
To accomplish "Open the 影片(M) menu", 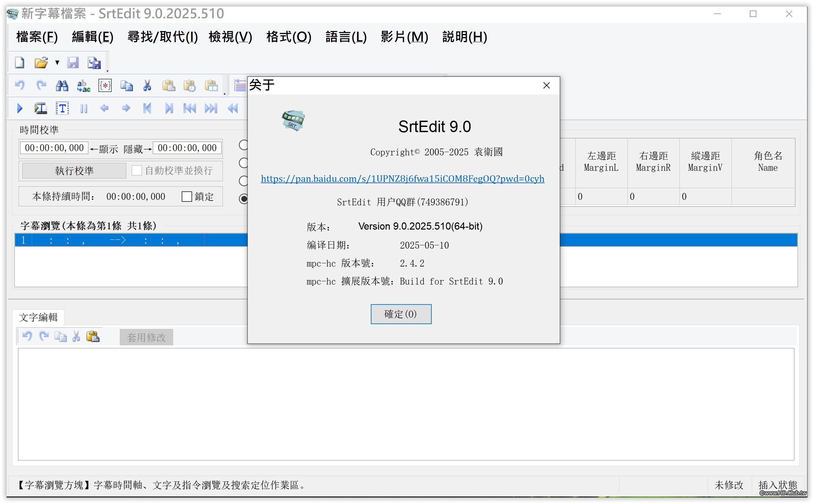I will [405, 37].
